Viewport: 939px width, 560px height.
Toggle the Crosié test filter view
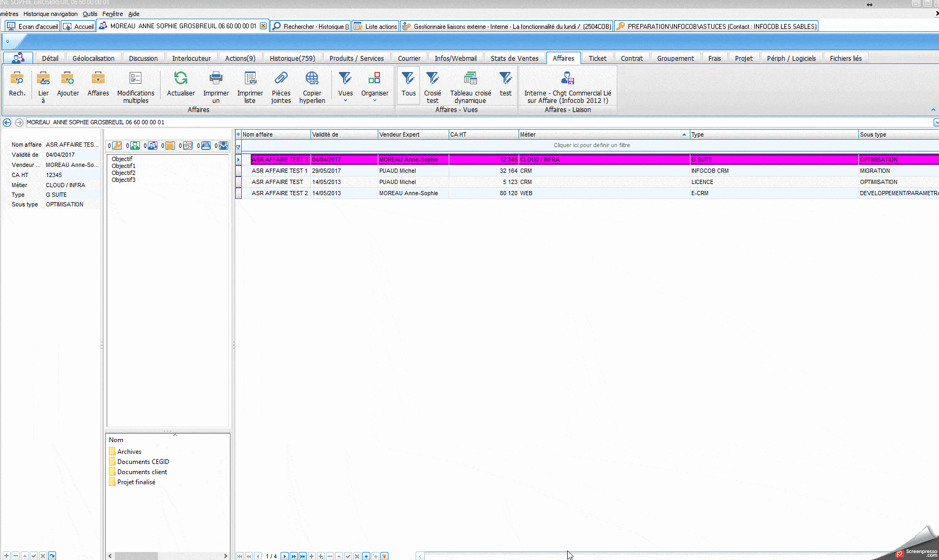coord(432,79)
